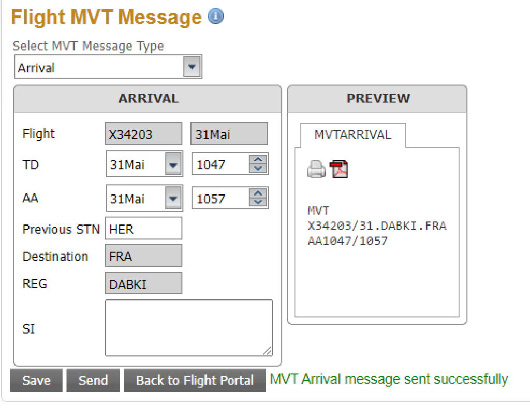The height and width of the screenshot is (420, 530).
Task: Decrease the AA time with down arrow
Action: [x=258, y=203]
